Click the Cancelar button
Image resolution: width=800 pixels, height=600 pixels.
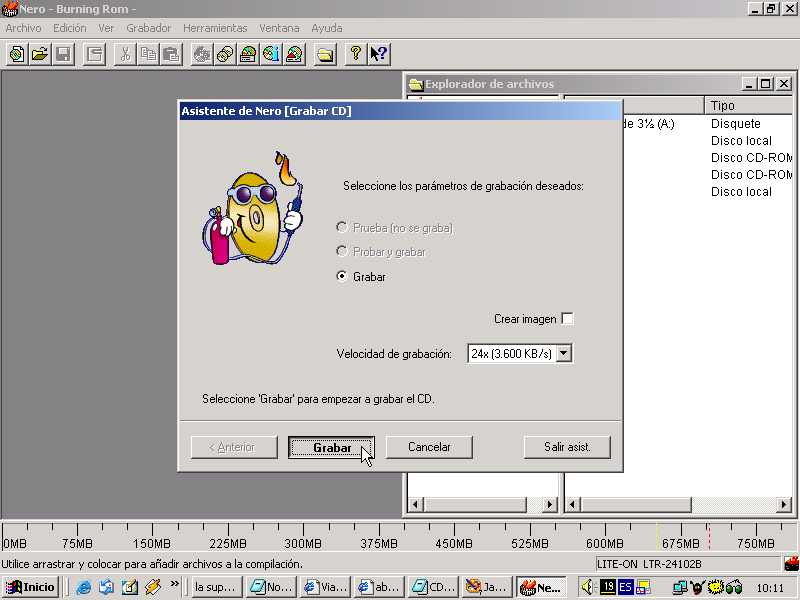[x=429, y=447]
